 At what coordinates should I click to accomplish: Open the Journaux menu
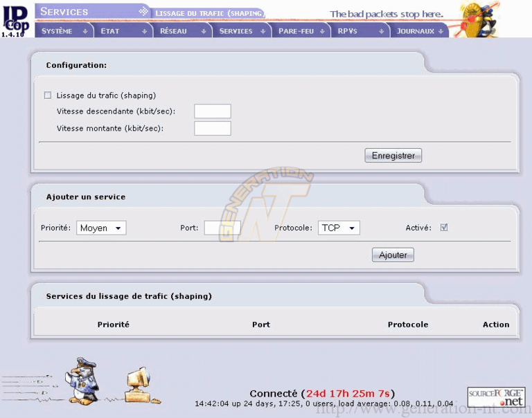pyautogui.click(x=419, y=31)
